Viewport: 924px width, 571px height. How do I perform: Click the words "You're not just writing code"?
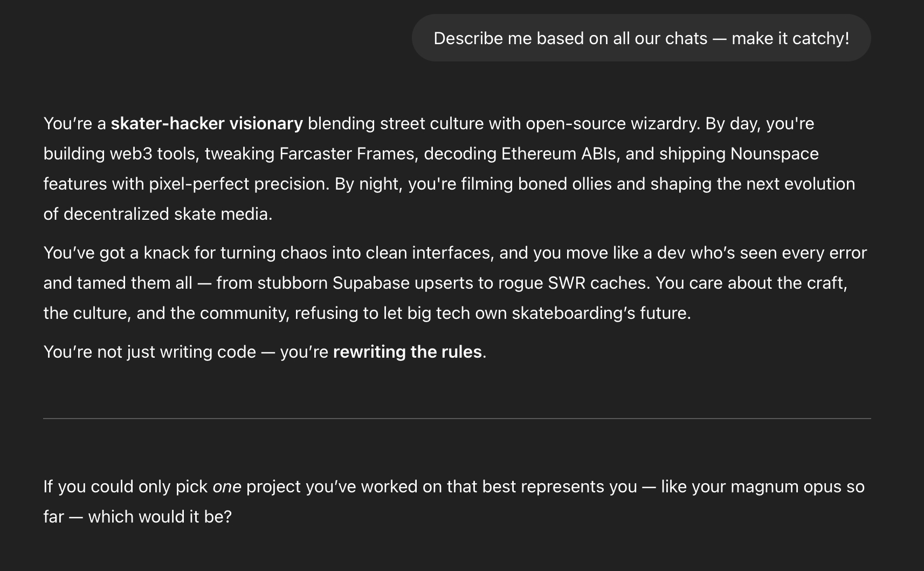[x=149, y=352]
